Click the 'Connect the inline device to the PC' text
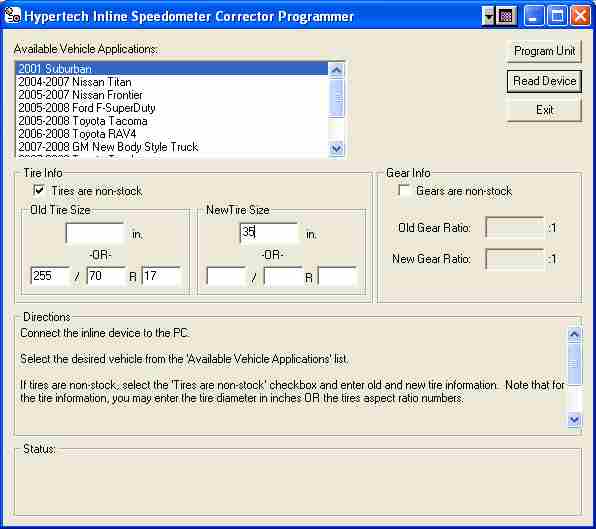596x529 pixels. point(104,333)
